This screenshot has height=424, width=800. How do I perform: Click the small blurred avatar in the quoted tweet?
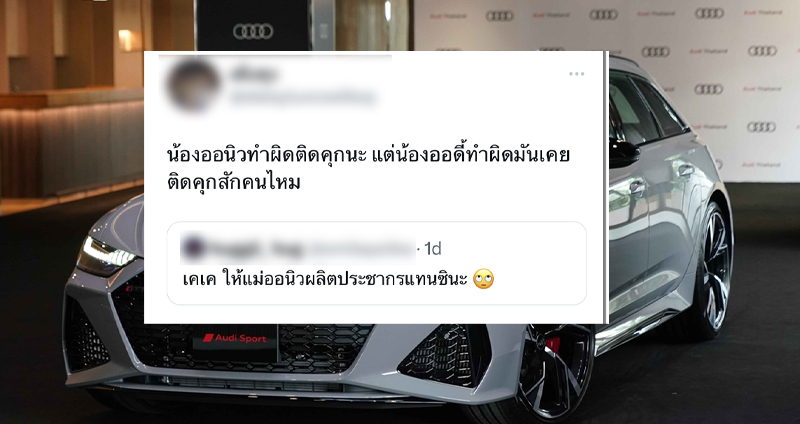tap(193, 248)
